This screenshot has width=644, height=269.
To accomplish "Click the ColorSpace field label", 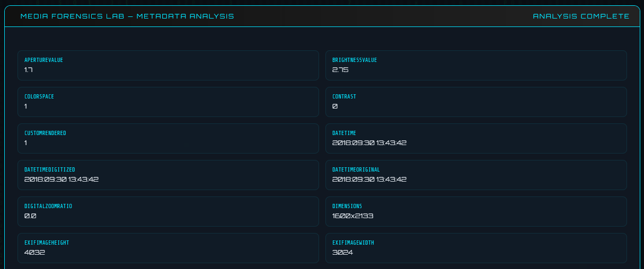I will coord(39,97).
